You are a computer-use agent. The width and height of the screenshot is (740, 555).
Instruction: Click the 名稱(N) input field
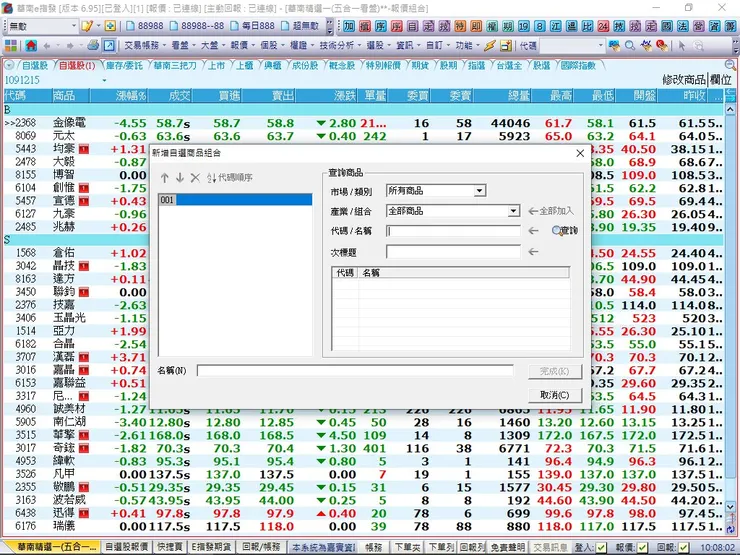coord(355,371)
